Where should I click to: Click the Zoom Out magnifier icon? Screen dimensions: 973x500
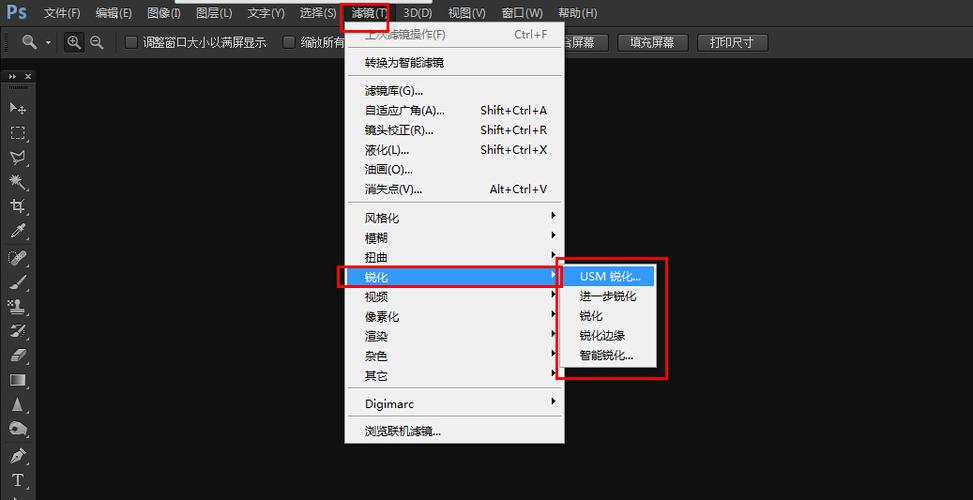[96, 42]
